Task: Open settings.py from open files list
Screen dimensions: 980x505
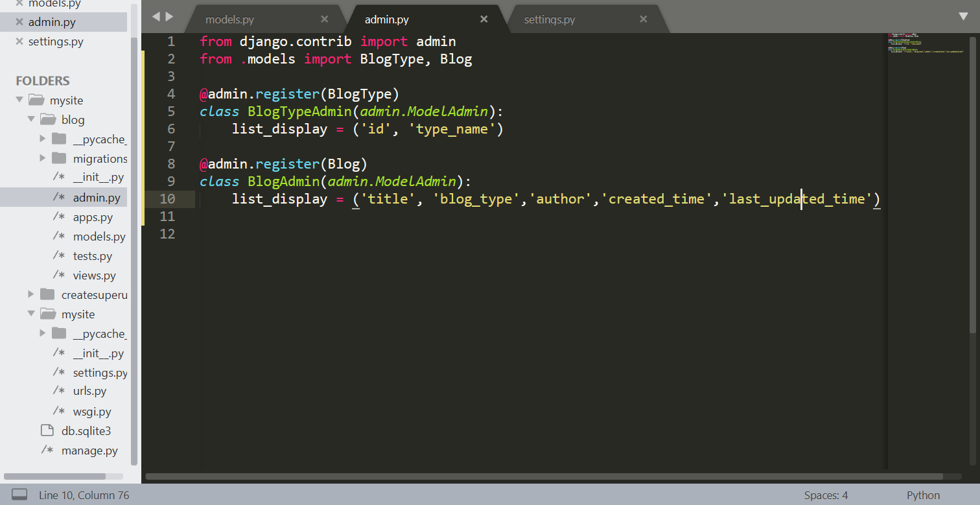Action: tap(56, 41)
